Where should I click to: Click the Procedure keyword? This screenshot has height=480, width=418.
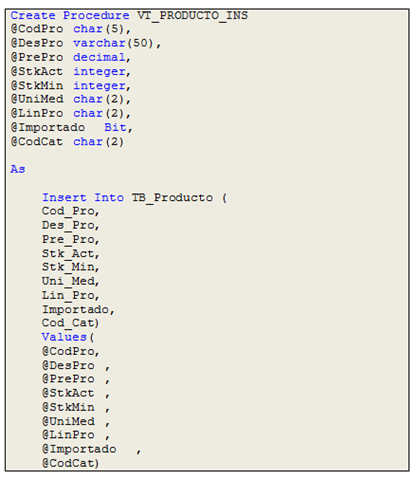coord(96,15)
